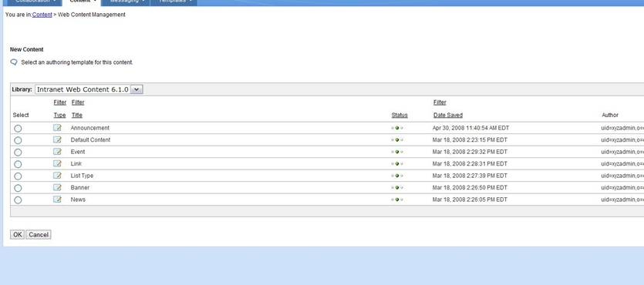The image size is (644, 285).
Task: Open the Messaging tab
Action: coord(126,2)
